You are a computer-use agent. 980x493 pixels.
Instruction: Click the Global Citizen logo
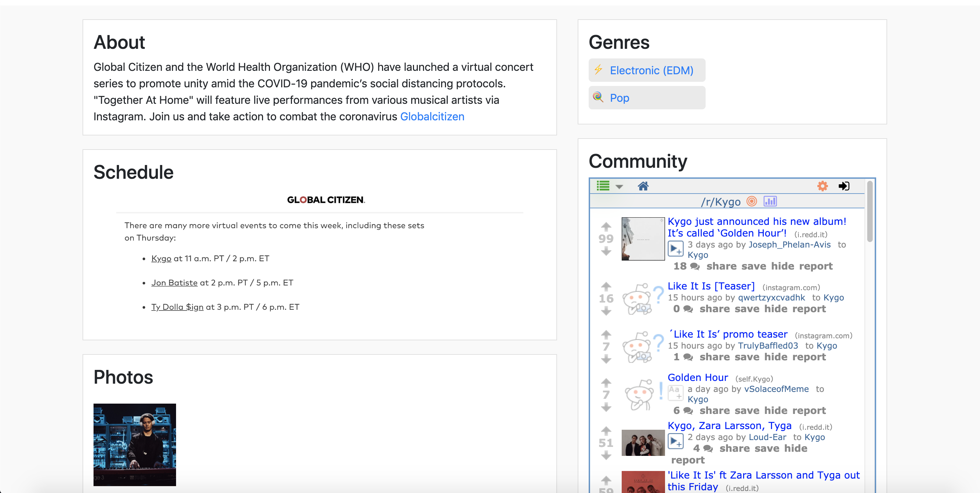click(x=326, y=200)
